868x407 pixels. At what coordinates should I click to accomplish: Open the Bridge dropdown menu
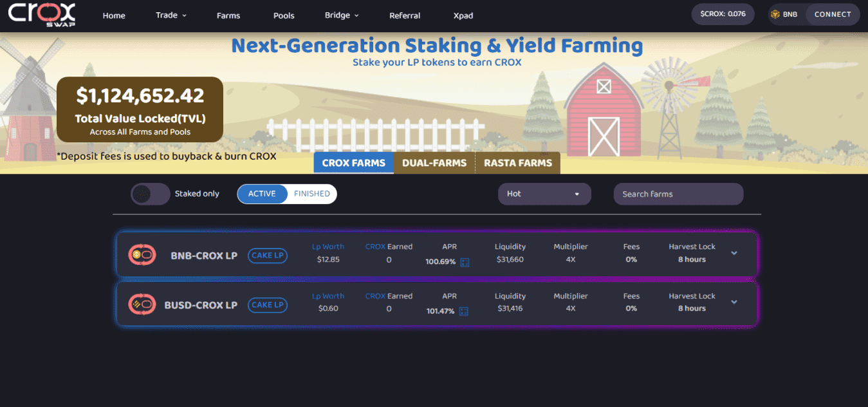click(342, 15)
